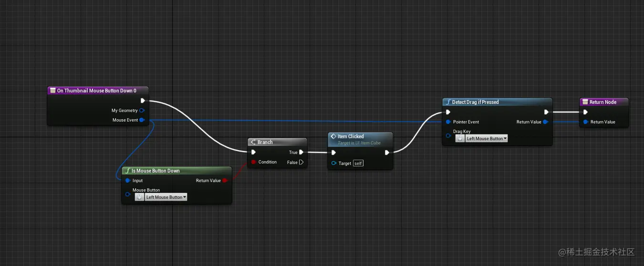Click Return Node exec input pin
This screenshot has height=266, width=644.
click(x=585, y=113)
